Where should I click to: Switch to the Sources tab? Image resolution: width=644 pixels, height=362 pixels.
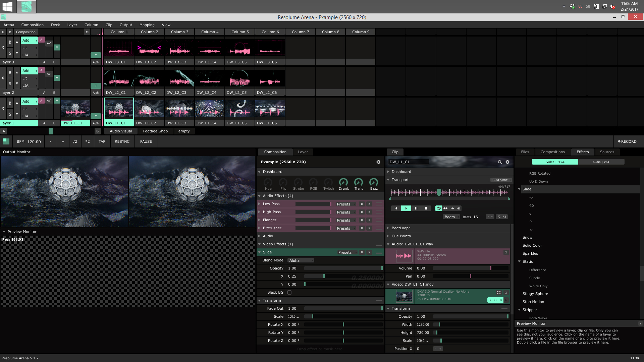click(607, 152)
